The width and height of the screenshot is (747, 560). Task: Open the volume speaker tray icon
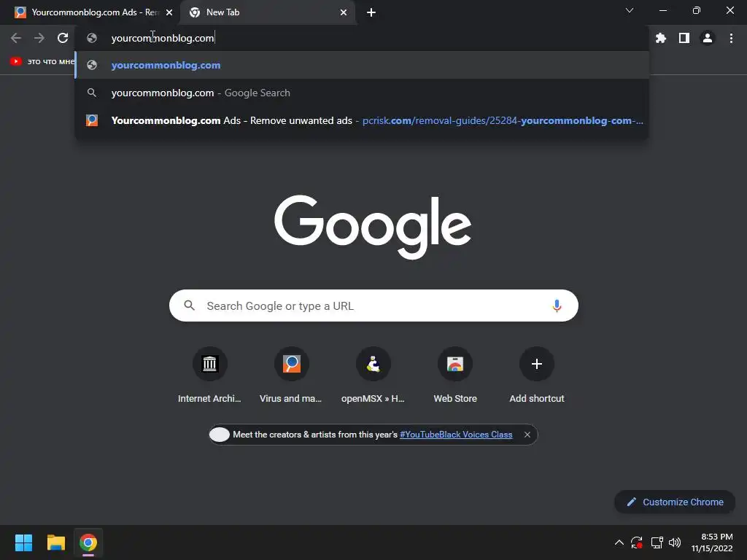pyautogui.click(x=675, y=542)
